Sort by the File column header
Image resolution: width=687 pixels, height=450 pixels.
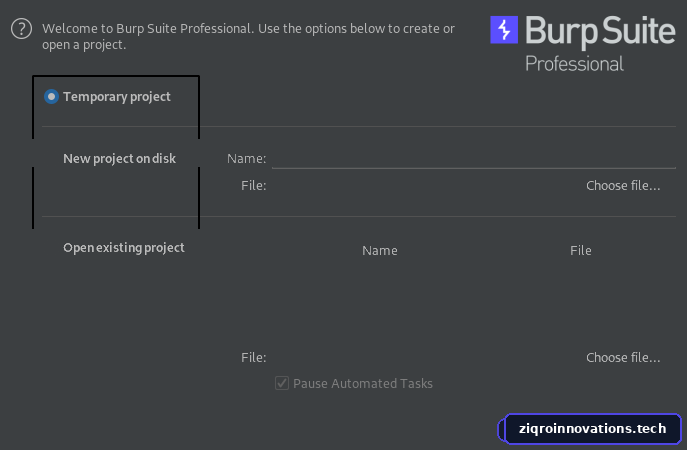click(581, 250)
